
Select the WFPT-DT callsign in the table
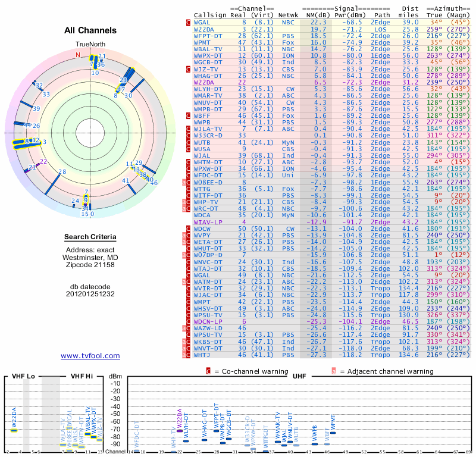(x=208, y=36)
